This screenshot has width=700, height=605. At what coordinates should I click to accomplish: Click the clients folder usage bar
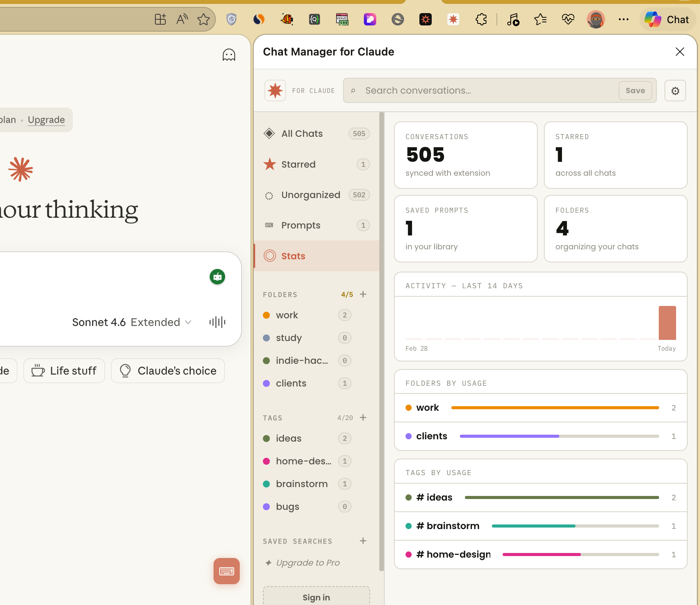tap(559, 436)
